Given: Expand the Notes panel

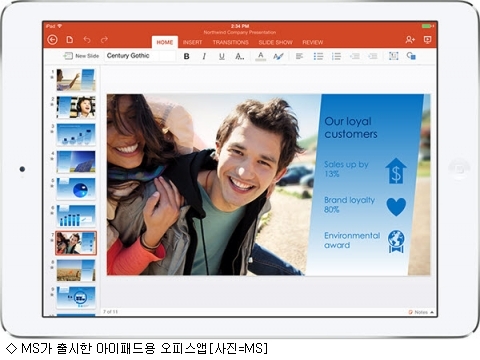Looking at the screenshot, I should (x=421, y=312).
